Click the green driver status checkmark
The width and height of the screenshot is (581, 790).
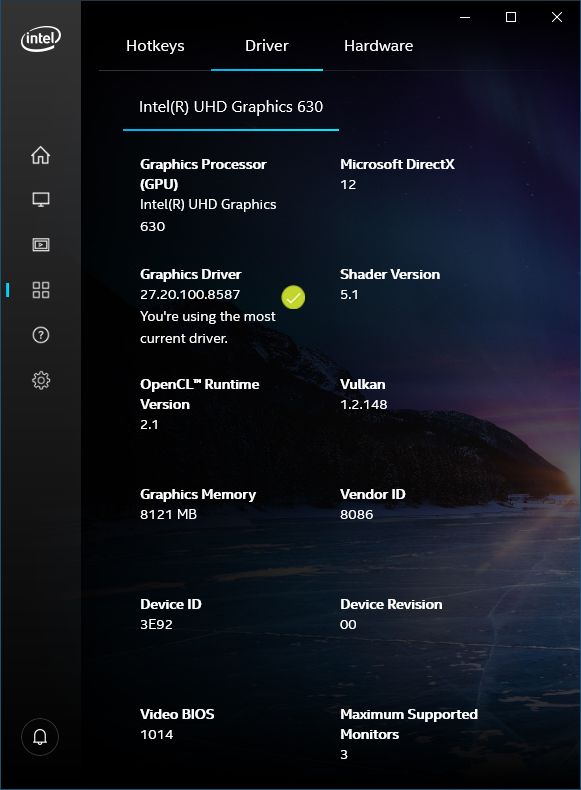[293, 297]
